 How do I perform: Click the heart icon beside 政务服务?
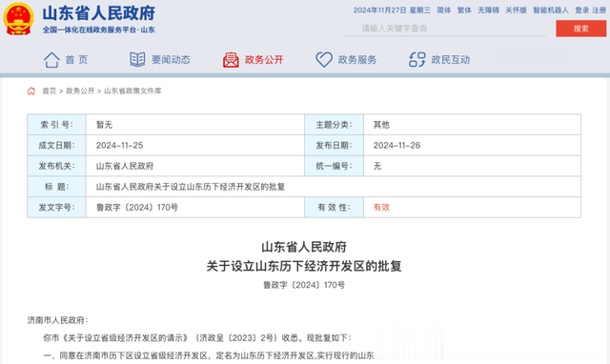(324, 59)
